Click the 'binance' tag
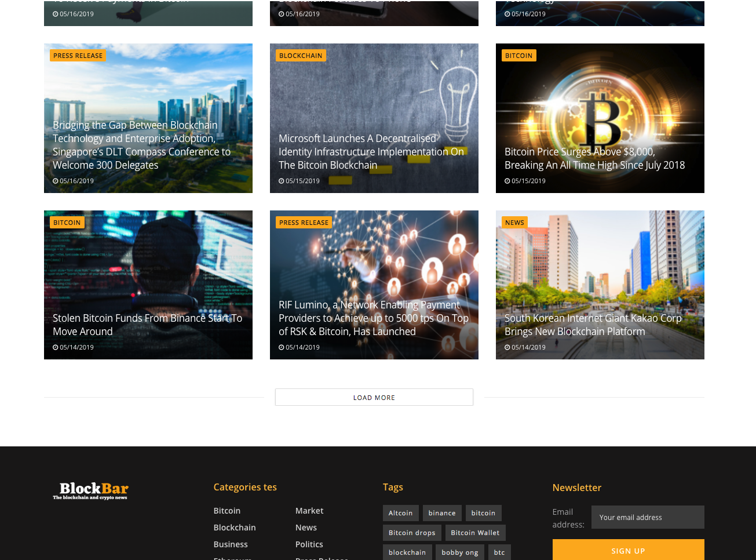The width and height of the screenshot is (756, 560). pos(442,513)
